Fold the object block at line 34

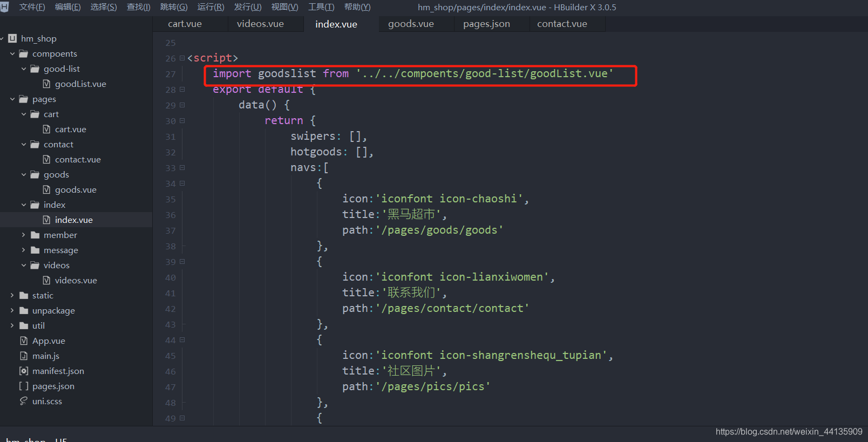coord(182,183)
